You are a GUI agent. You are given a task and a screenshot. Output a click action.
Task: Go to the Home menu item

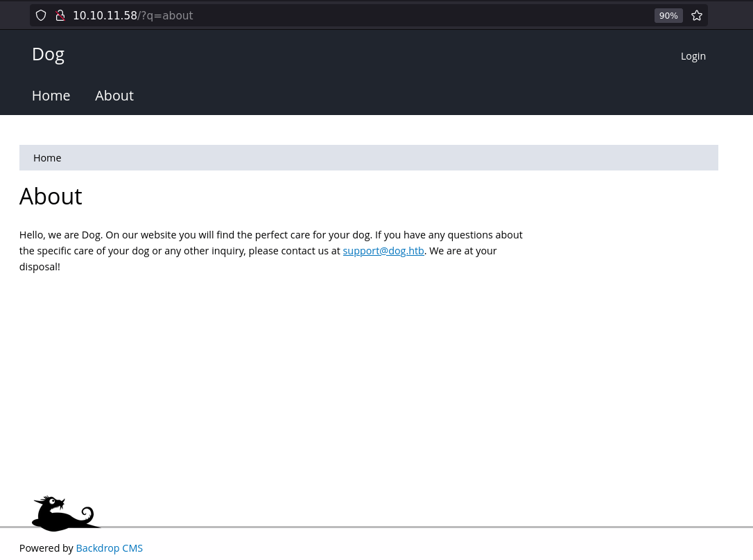coord(51,96)
